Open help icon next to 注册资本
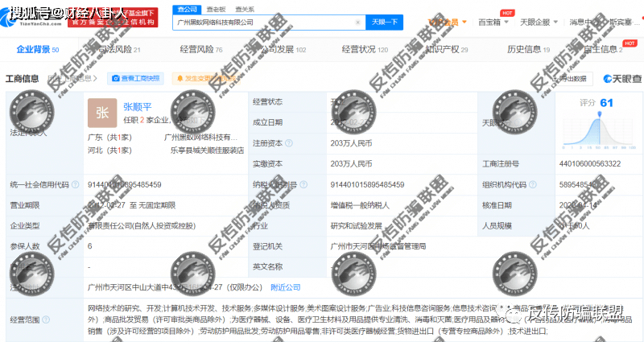This screenshot has height=342, width=644. point(289,143)
